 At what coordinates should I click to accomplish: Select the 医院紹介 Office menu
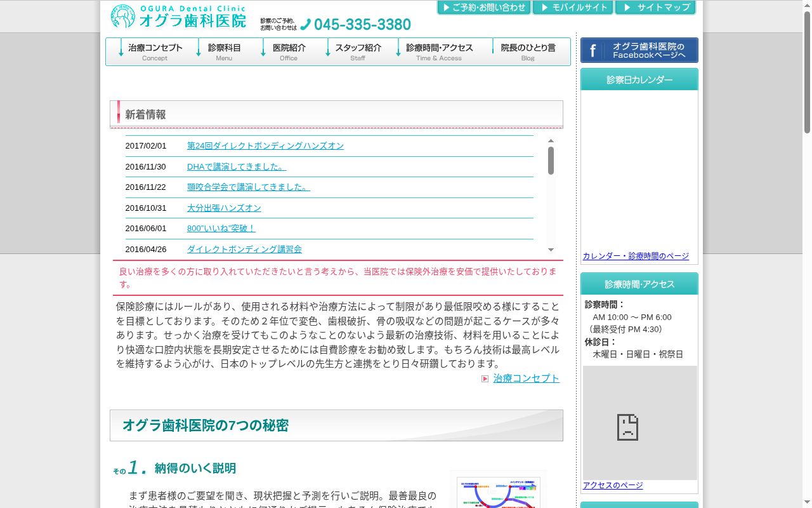tap(289, 51)
